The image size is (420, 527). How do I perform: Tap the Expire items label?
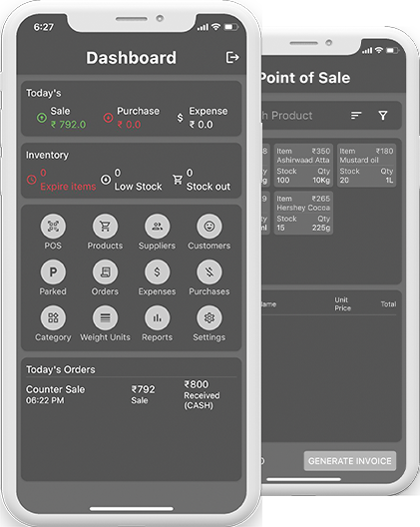point(68,187)
